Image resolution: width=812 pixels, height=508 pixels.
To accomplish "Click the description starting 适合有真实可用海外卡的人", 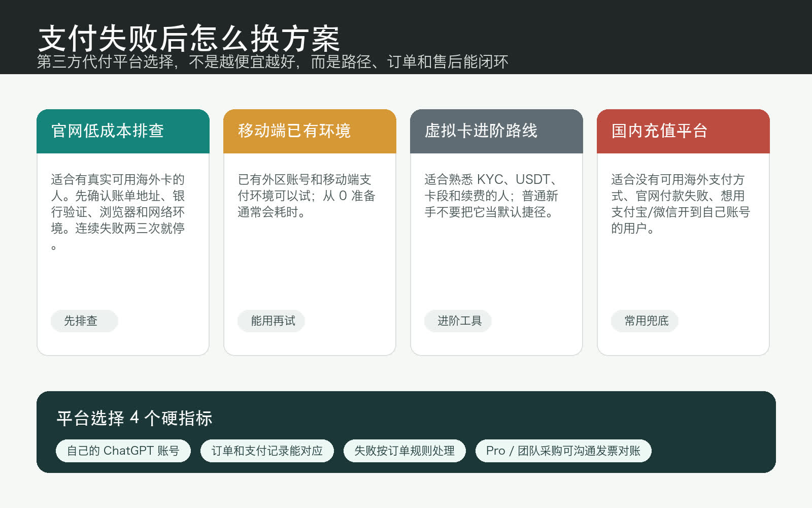I will click(118, 212).
